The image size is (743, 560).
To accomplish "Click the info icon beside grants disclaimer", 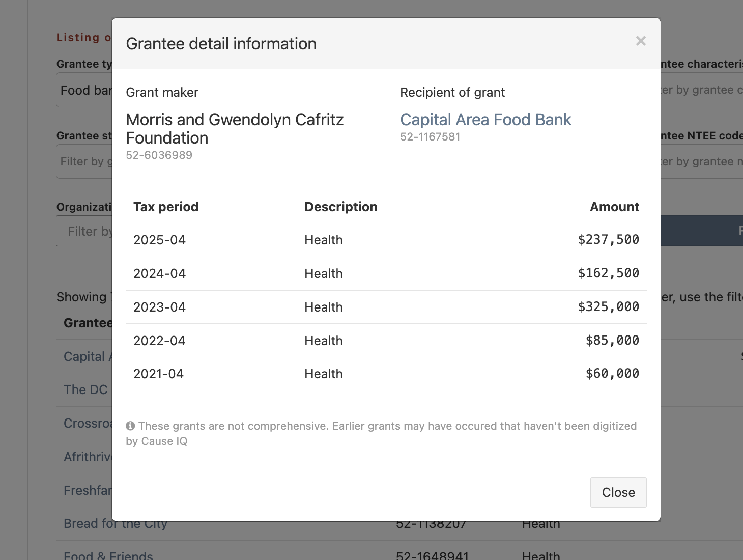I will point(130,426).
